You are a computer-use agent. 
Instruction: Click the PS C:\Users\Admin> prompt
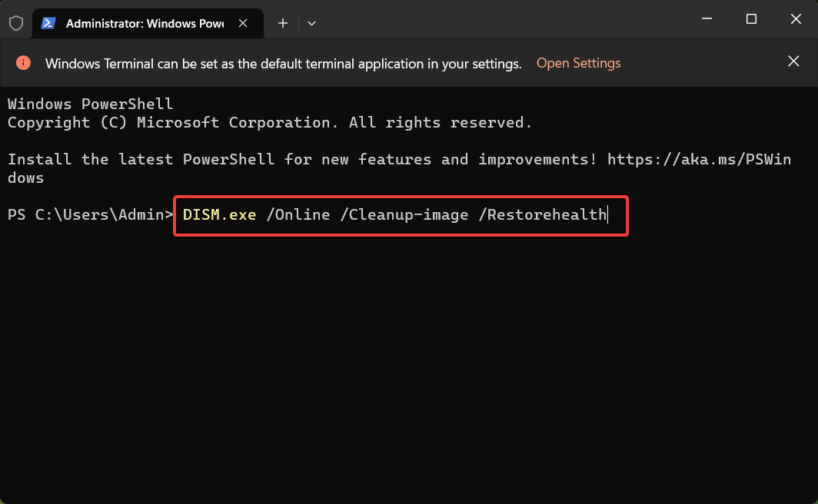tap(91, 214)
